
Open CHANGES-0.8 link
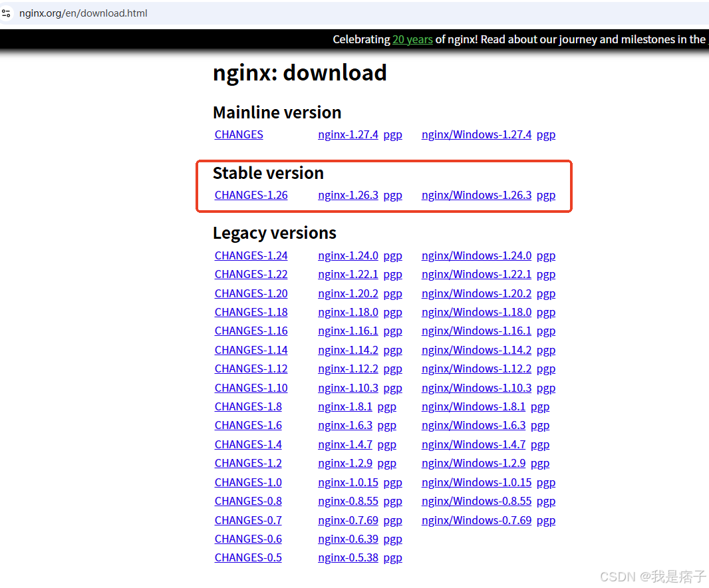point(248,502)
